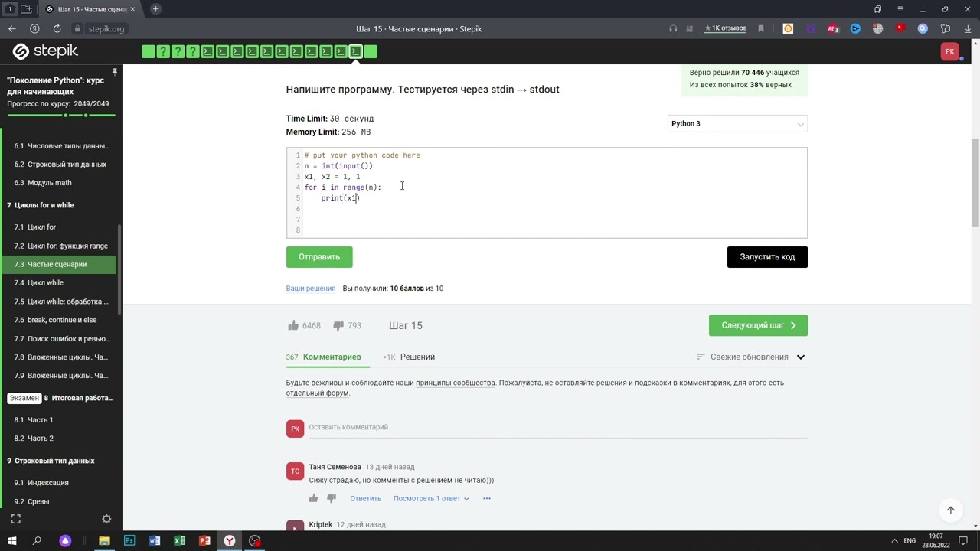The height and width of the screenshot is (551, 980).
Task: Open Windows Start menu
Action: [x=11, y=541]
